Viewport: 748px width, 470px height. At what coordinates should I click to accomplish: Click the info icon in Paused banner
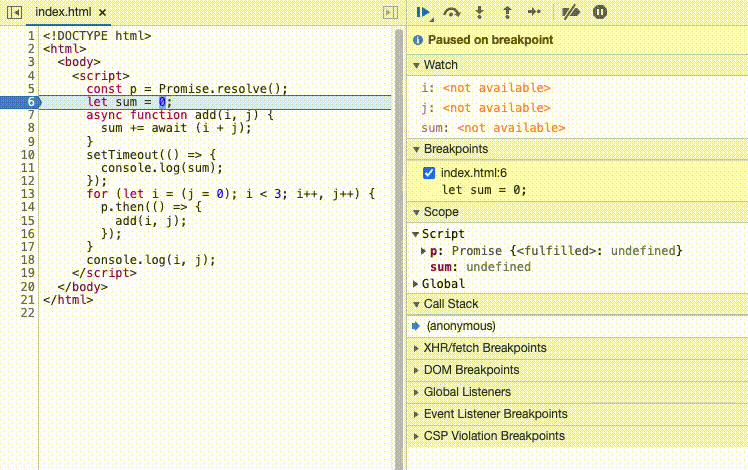(x=418, y=40)
